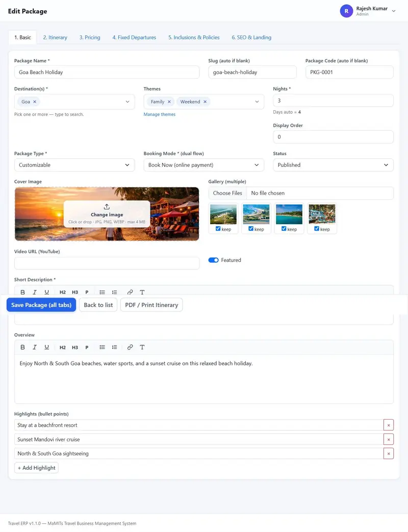This screenshot has height=532, width=408.
Task: Open the 3. Pricing tab
Action: [90, 37]
